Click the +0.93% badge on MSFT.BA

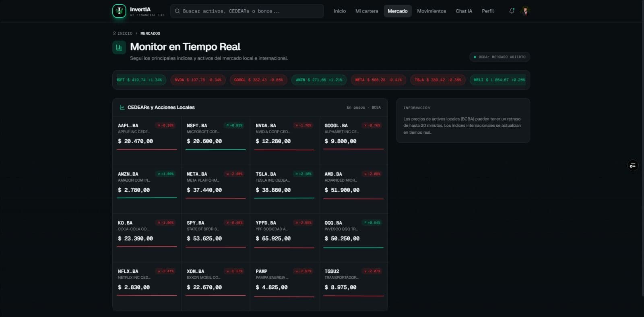235,125
